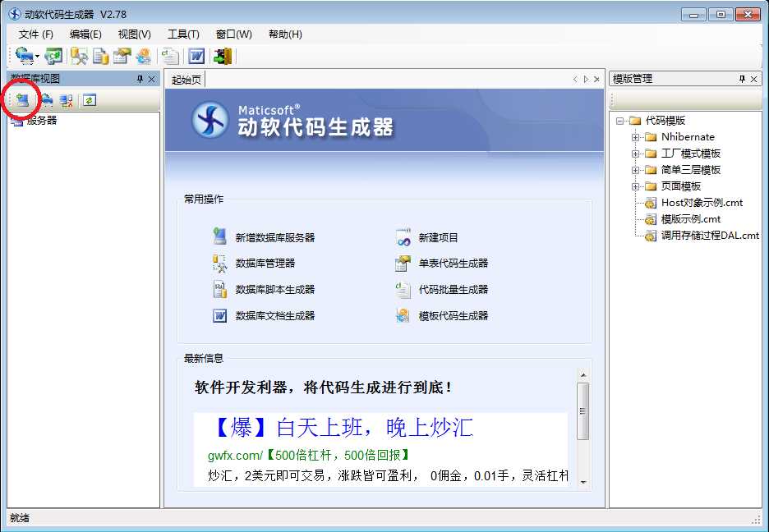Click the connect server cloud icon in database view
Image resolution: width=769 pixels, height=532 pixels.
(x=47, y=100)
